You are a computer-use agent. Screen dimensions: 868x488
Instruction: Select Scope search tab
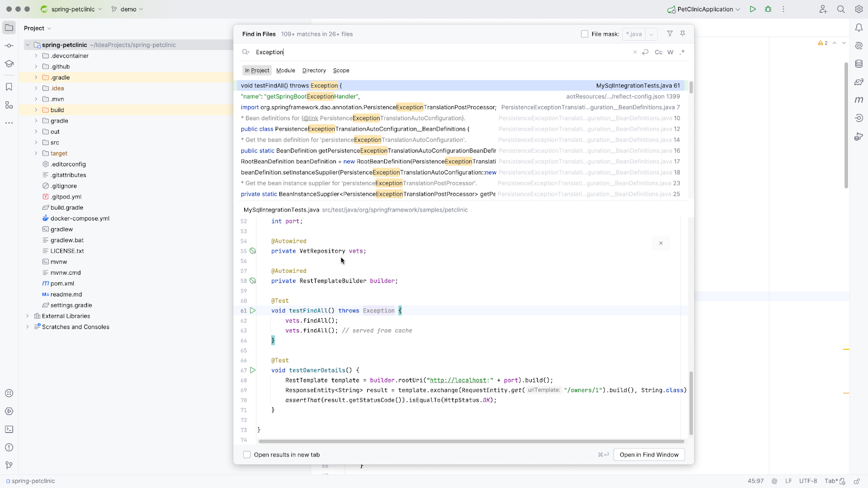pos(341,70)
